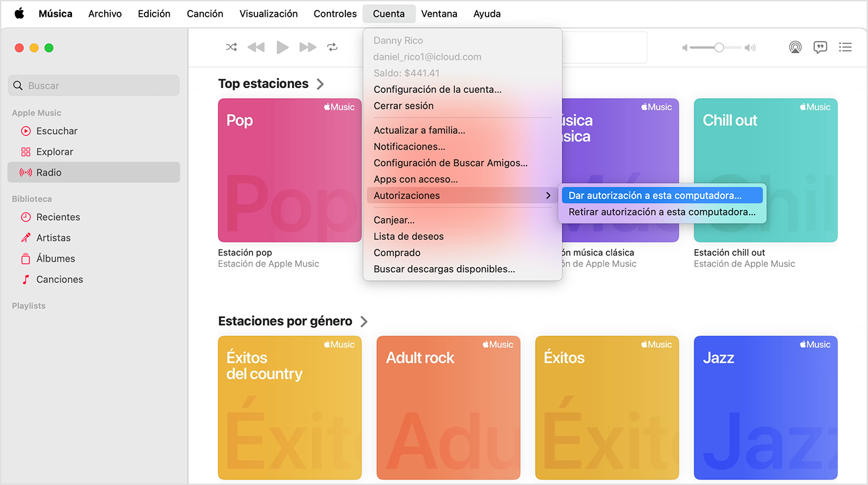868x485 pixels.
Task: Open the Jazz station tile
Action: pyautogui.click(x=766, y=407)
